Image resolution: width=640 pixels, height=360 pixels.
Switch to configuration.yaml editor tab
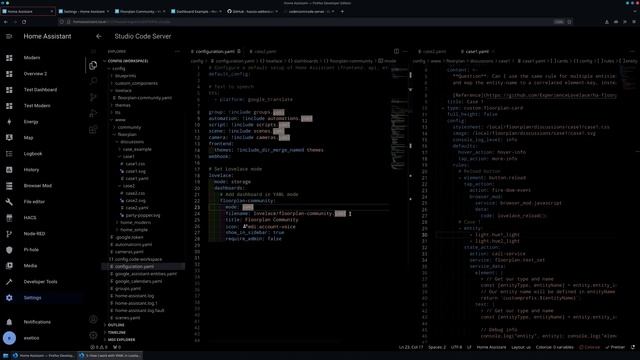tap(215, 51)
